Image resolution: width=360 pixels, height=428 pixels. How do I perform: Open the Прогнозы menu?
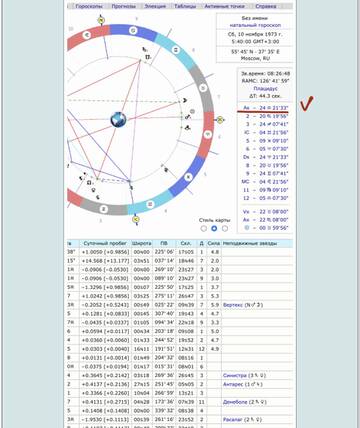point(124,6)
